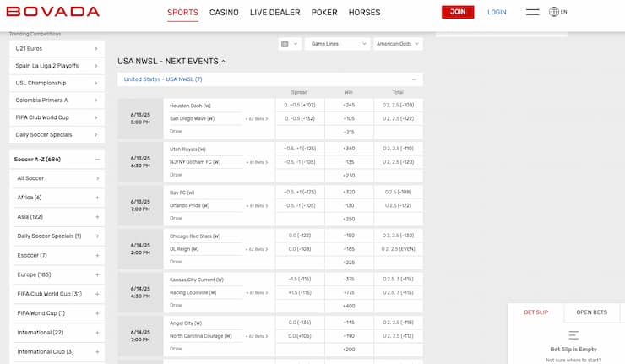Open trending Daily Soccer Specials item
This screenshot has width=625, height=364.
click(57, 135)
